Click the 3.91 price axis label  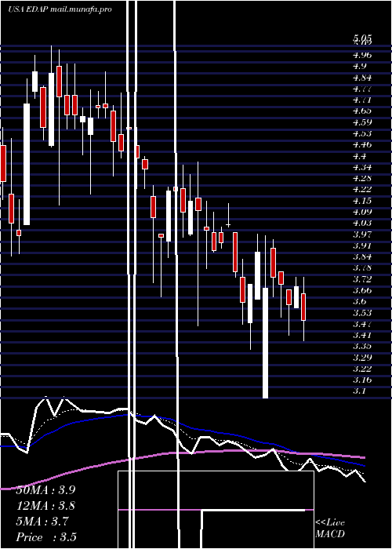coord(362,245)
